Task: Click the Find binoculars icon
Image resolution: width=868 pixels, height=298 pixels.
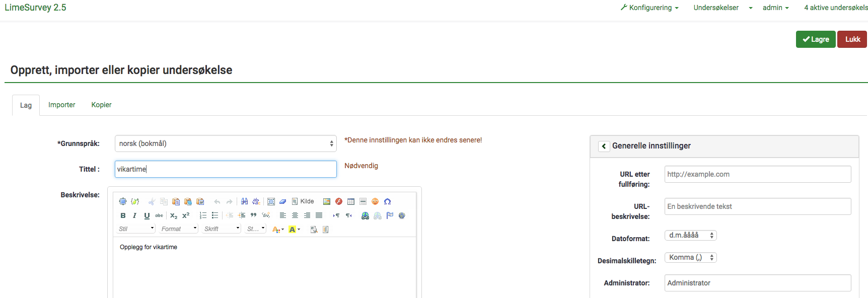Action: click(244, 201)
